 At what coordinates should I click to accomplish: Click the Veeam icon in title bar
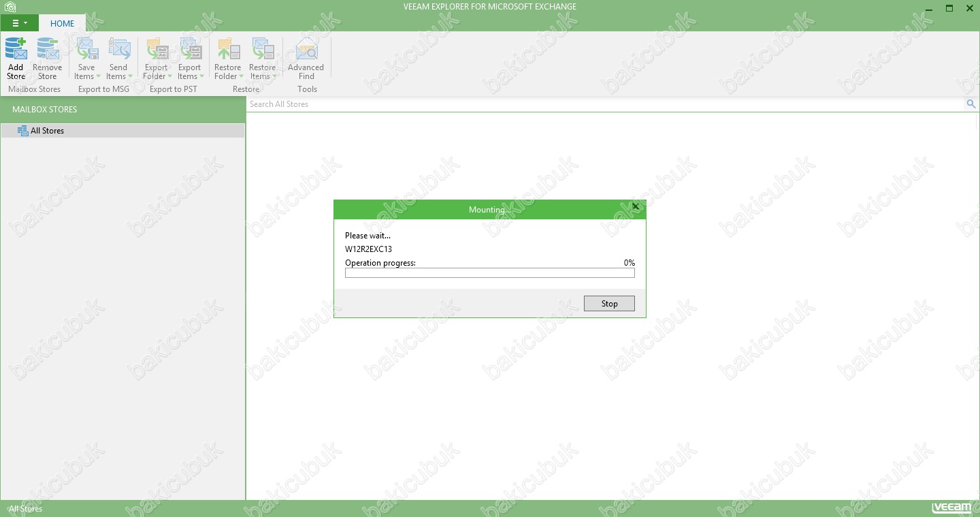tap(10, 7)
